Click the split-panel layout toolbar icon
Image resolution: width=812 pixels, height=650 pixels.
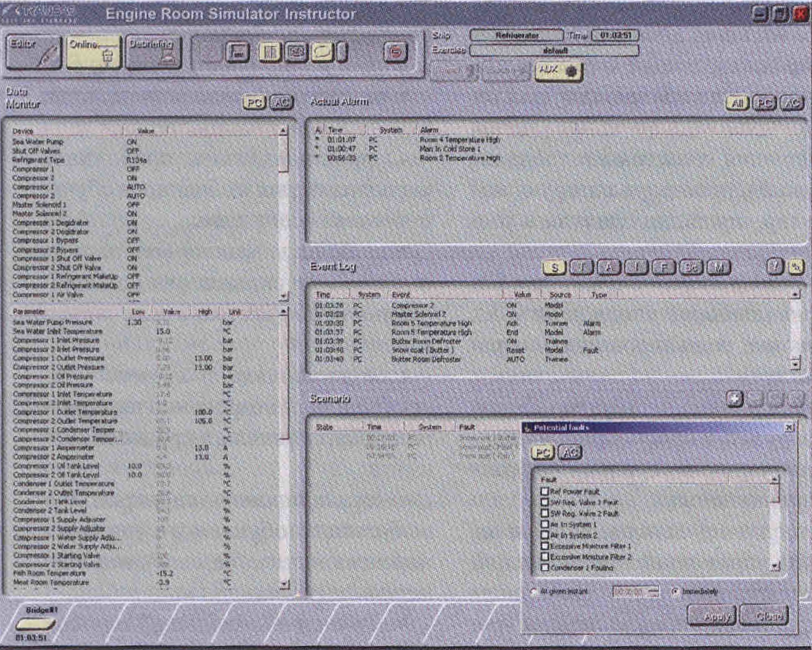(270, 52)
